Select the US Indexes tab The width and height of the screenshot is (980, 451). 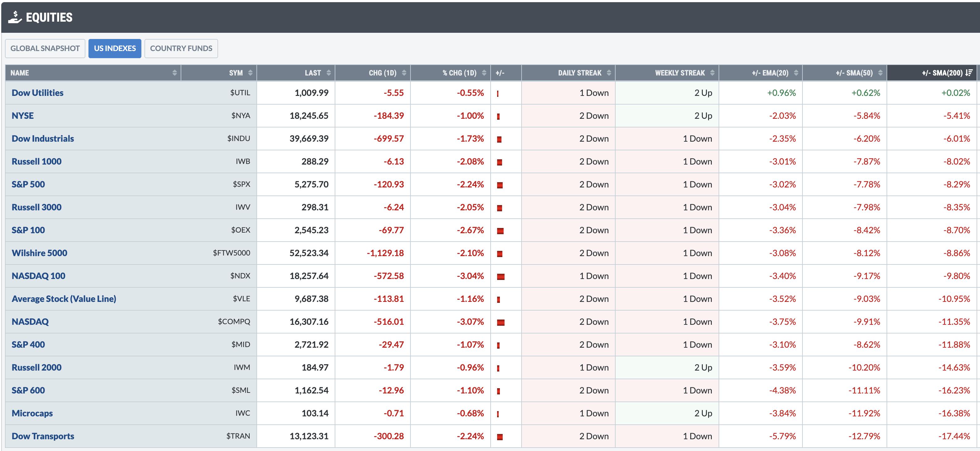(114, 48)
